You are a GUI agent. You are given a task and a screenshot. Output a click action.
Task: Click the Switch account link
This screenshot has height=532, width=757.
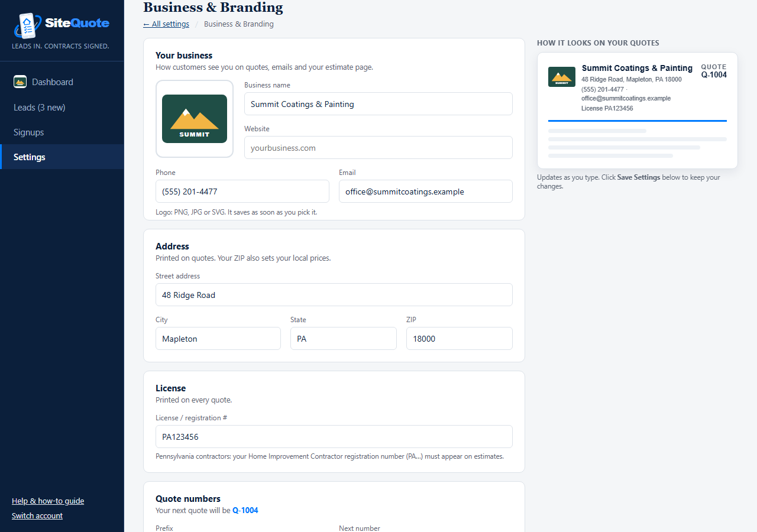coord(37,516)
